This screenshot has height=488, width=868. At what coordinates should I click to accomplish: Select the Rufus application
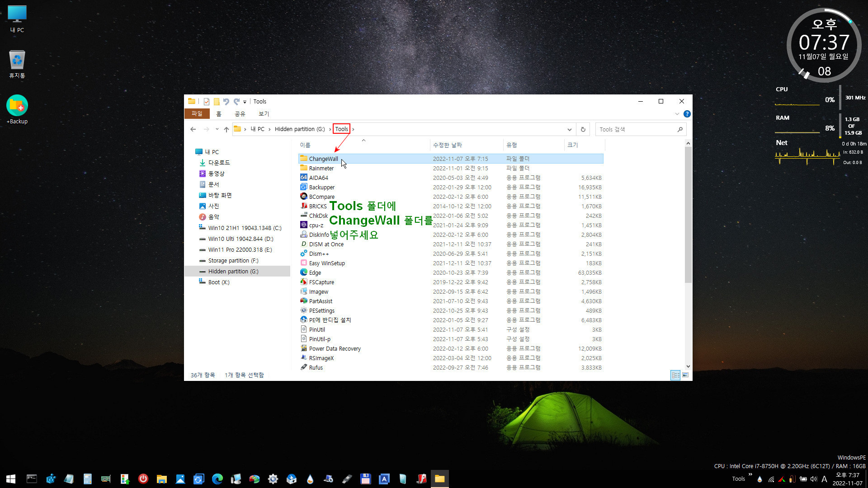(451, 367)
